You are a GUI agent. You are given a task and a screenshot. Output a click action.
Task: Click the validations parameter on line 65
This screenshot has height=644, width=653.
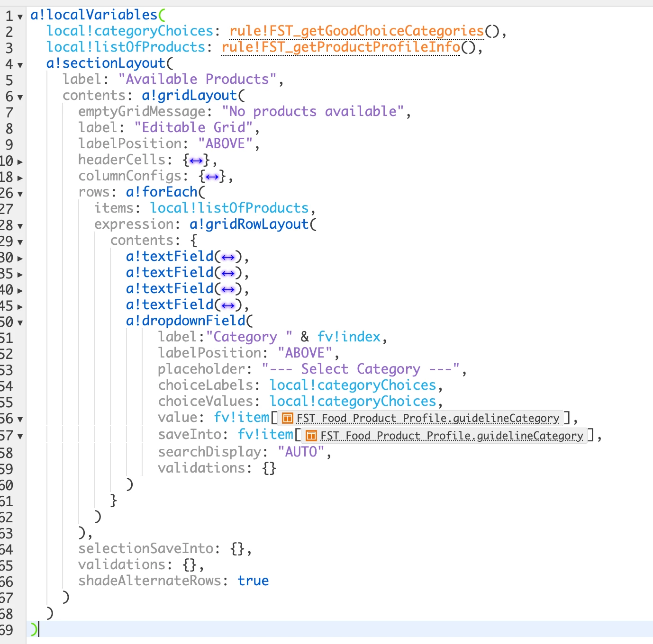tap(122, 565)
